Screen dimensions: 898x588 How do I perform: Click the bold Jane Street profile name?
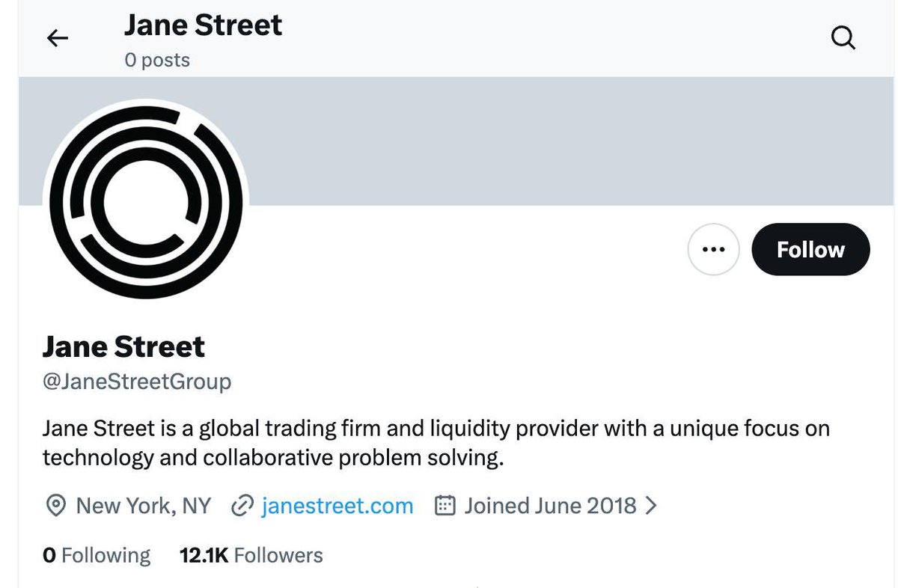click(x=123, y=346)
